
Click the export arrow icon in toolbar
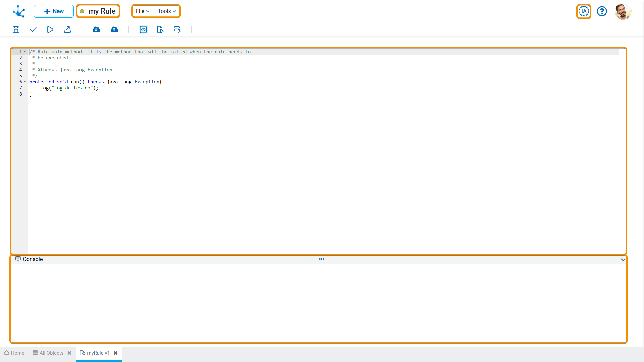[x=67, y=29]
